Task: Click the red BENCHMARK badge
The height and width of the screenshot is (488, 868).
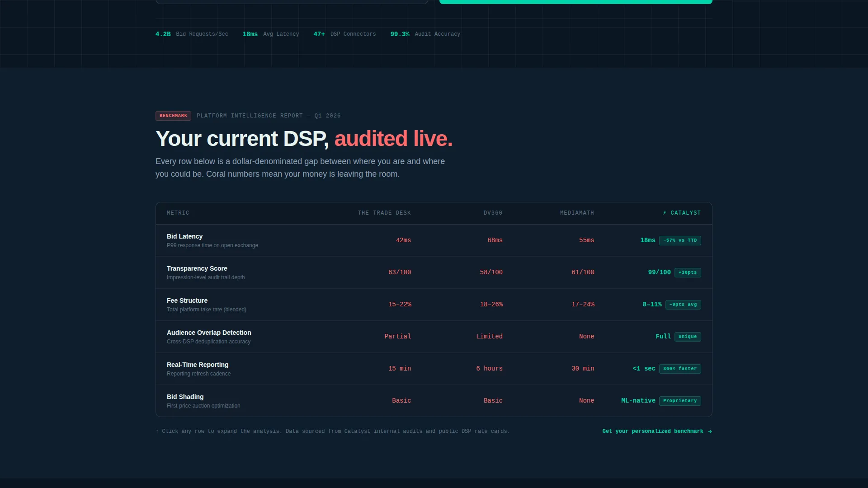Action: (x=173, y=116)
